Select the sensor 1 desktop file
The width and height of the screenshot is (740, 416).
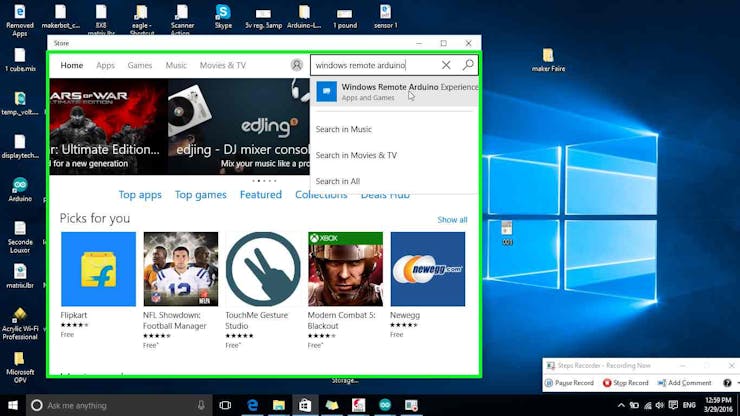coord(385,17)
